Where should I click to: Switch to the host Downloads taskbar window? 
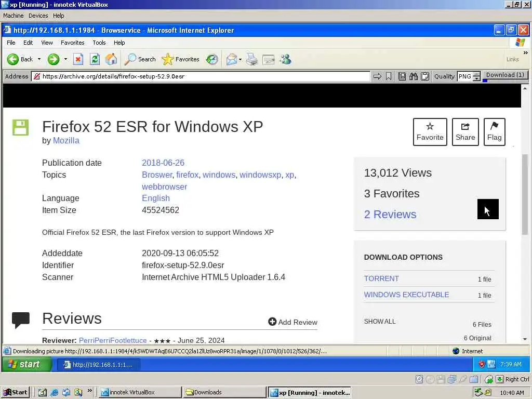click(x=224, y=393)
